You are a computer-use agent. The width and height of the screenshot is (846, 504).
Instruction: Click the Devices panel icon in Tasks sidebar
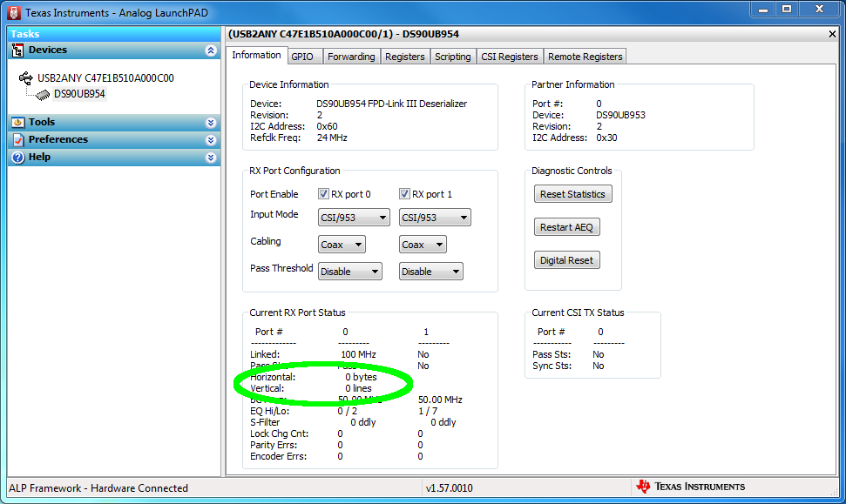(x=17, y=50)
